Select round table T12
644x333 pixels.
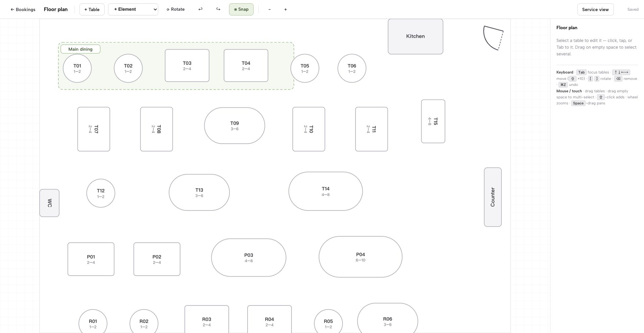click(x=101, y=193)
